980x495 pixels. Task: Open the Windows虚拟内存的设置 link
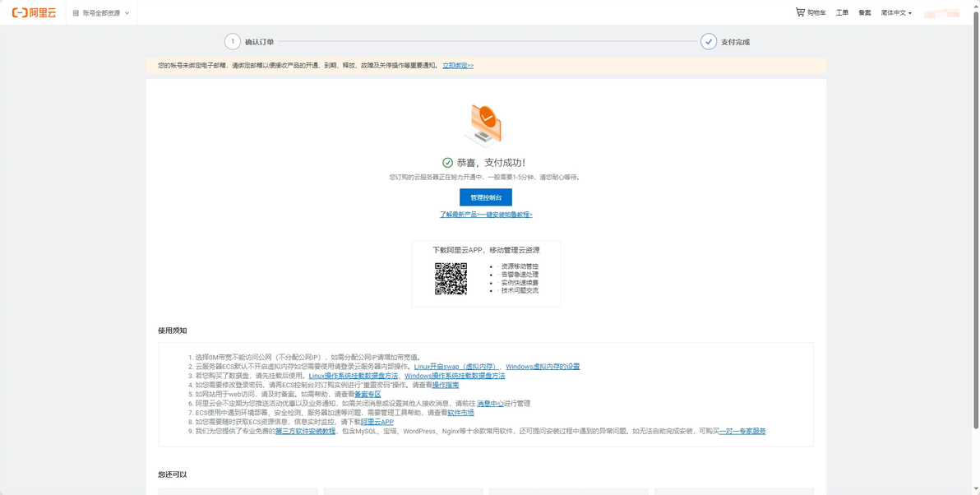[543, 366]
